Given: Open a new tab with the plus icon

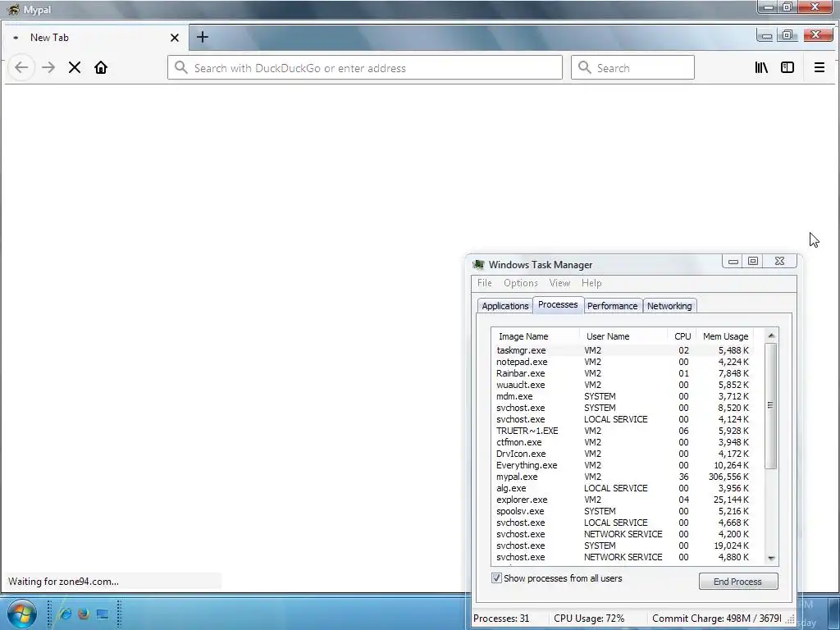Looking at the screenshot, I should click(202, 37).
